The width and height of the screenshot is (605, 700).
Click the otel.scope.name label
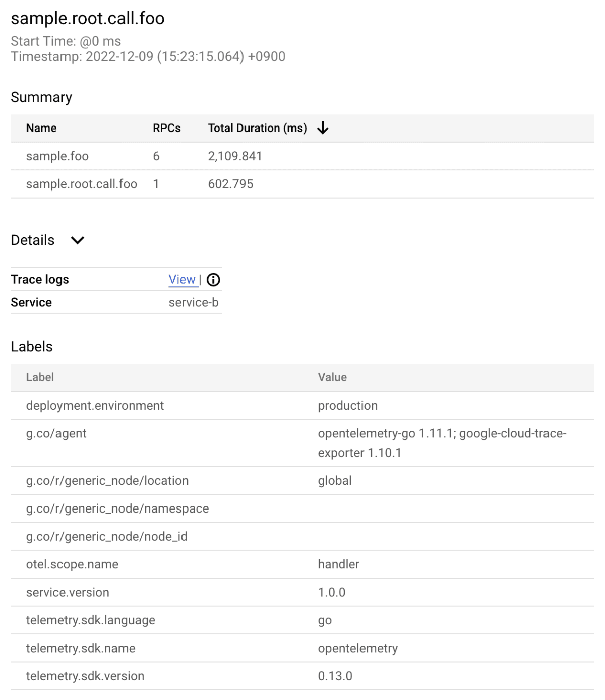(x=72, y=564)
